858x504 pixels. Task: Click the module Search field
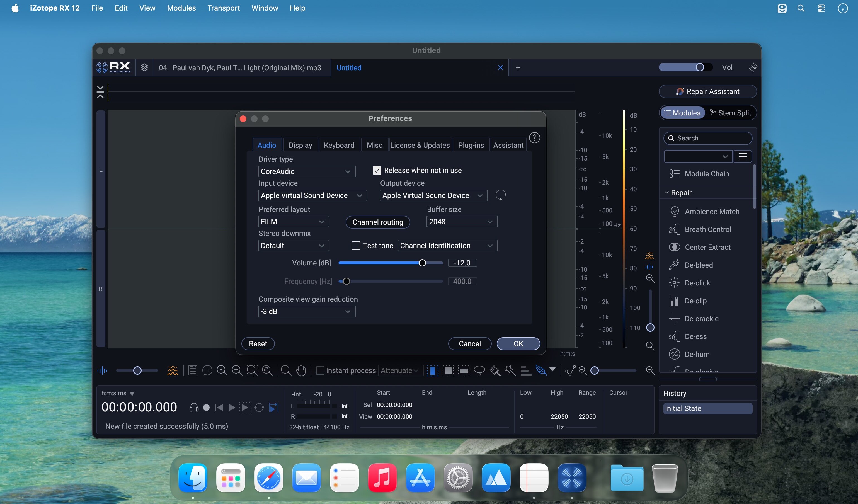[x=707, y=138]
